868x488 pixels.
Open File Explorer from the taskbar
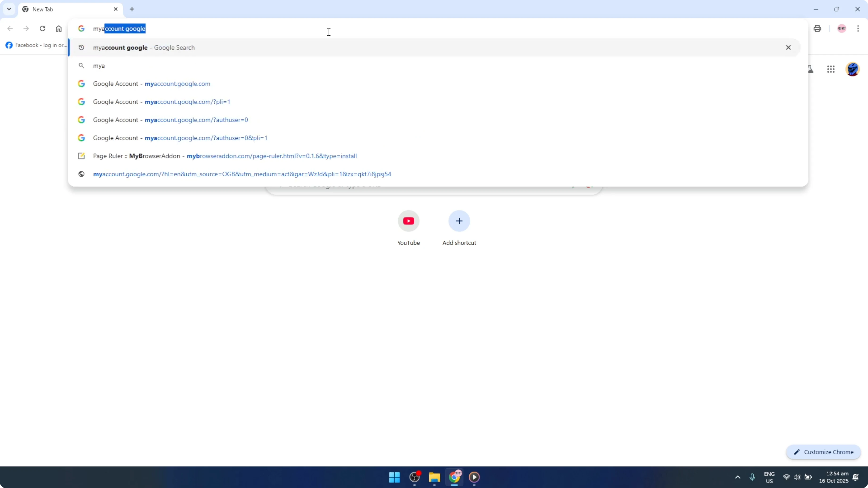434,478
